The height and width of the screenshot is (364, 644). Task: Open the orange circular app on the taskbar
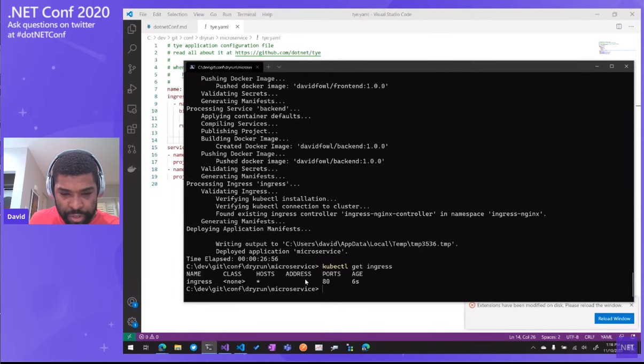point(303,347)
